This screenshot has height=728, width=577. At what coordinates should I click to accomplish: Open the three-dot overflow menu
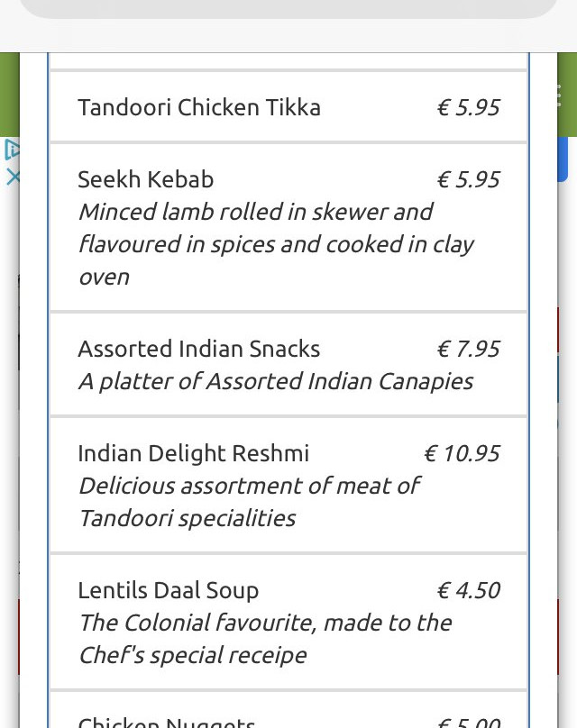(558, 96)
